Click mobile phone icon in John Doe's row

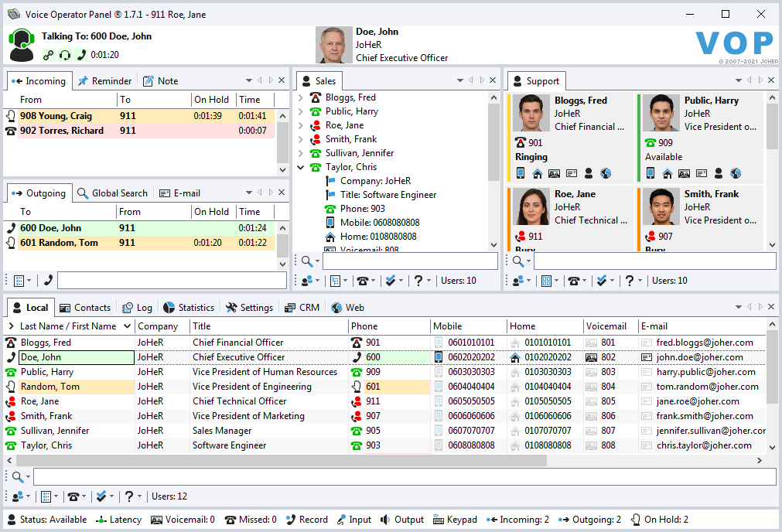439,357
